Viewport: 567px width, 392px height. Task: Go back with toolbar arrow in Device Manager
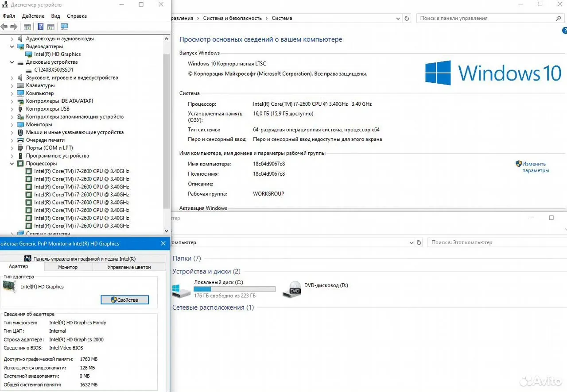[x=4, y=27]
